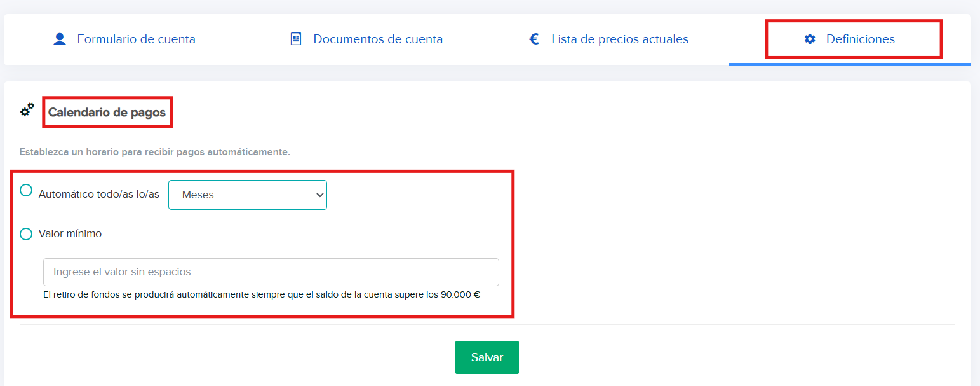
Task: Switch to the 'Formulario de cuenta' tab
Action: [136, 39]
